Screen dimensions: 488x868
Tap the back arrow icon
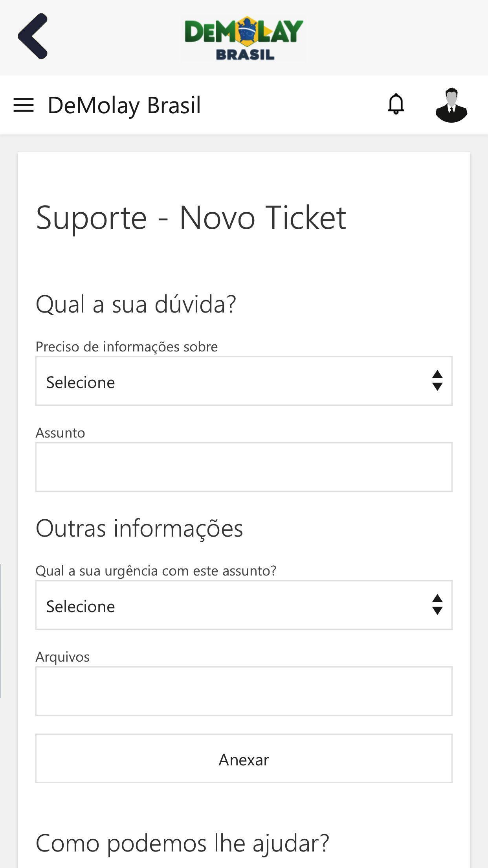tap(33, 36)
